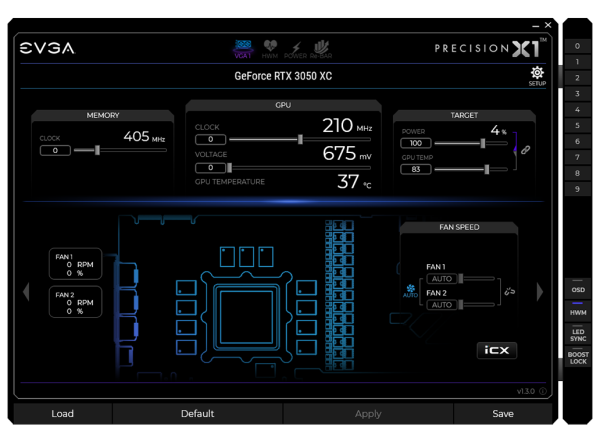Screen dimensions: 600x427
Task: Click the memory clock slider handle
Action: 98,150
